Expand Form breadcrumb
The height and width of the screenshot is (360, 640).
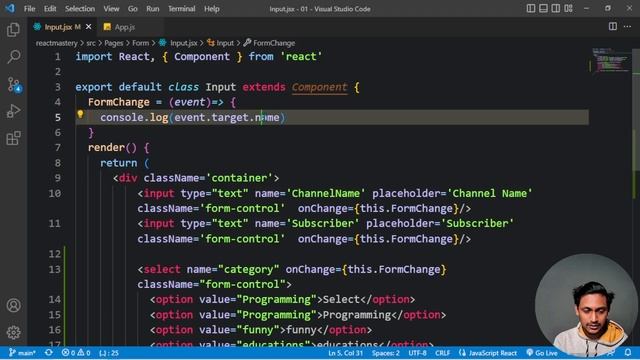pos(140,43)
